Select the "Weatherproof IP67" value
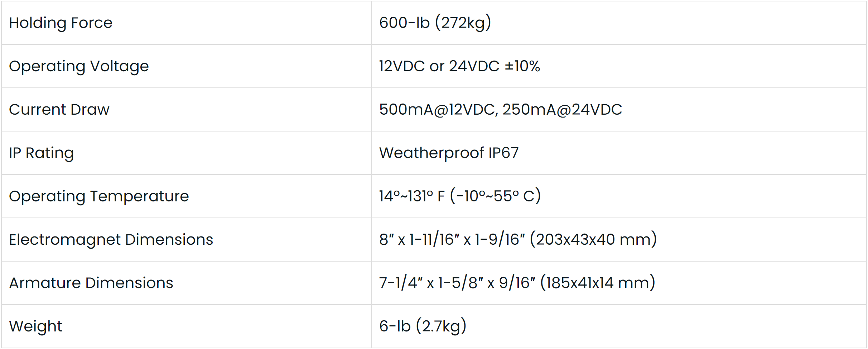The image size is (868, 349). tap(449, 153)
